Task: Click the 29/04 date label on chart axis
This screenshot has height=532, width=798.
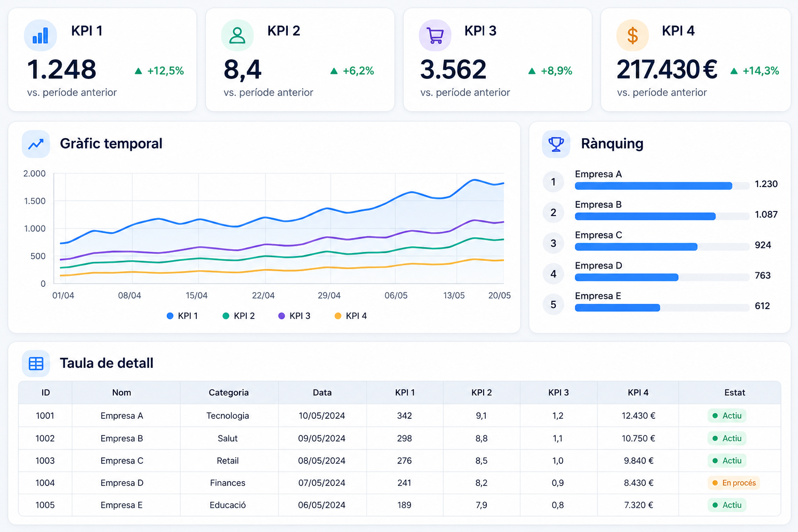Action: [329, 296]
